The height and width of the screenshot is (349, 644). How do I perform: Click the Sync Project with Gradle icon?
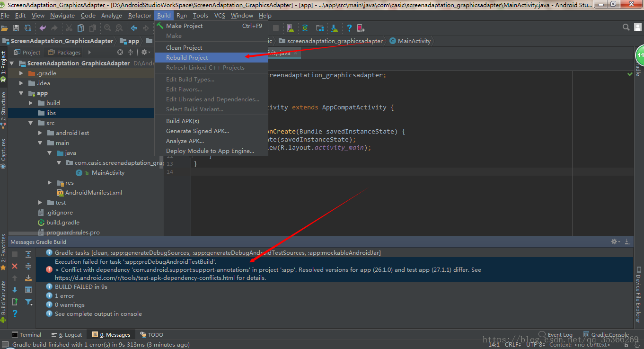pos(305,28)
